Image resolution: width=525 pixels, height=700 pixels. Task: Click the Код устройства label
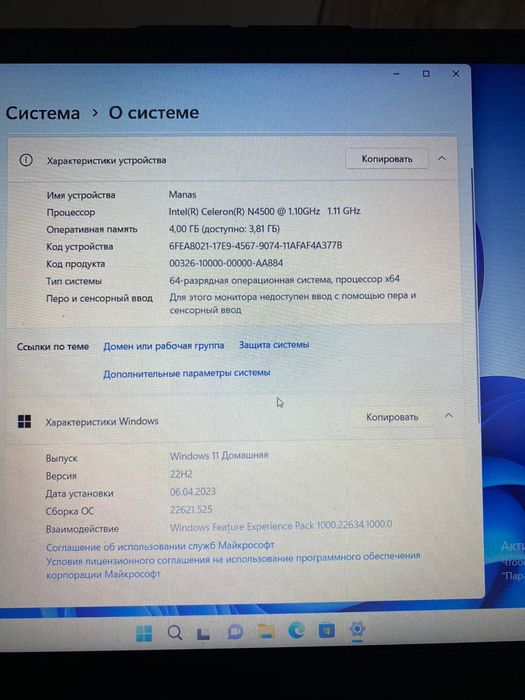[79, 246]
